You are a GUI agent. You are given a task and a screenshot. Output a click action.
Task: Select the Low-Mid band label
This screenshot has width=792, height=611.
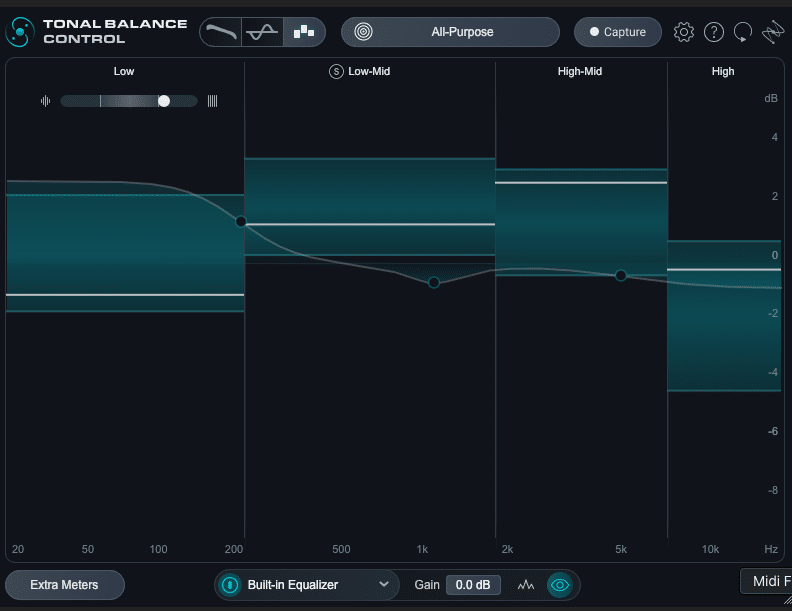tap(369, 71)
